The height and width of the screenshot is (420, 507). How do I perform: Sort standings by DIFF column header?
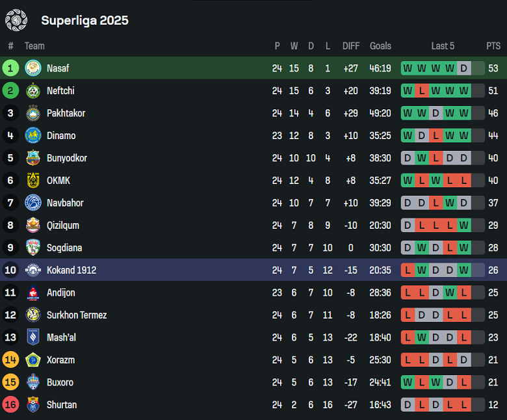[x=351, y=46]
